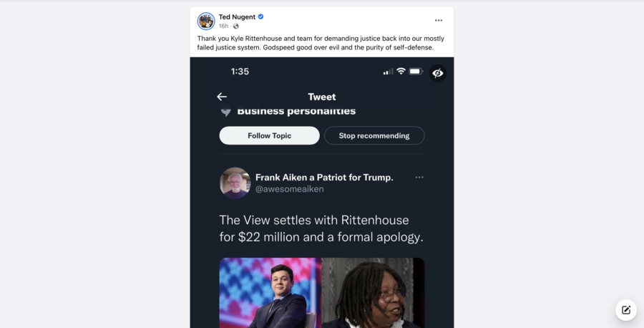644x328 pixels.
Task: Open the 16h post timestamp
Action: (223, 26)
